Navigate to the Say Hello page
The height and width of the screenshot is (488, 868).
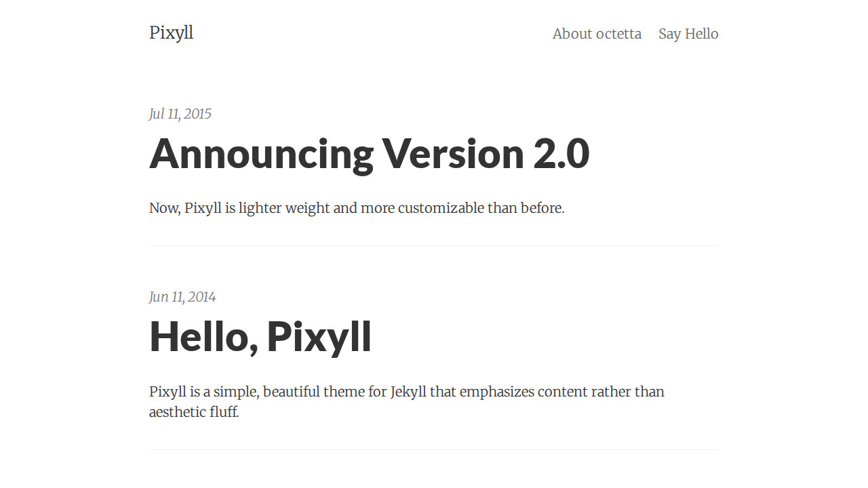[688, 34]
